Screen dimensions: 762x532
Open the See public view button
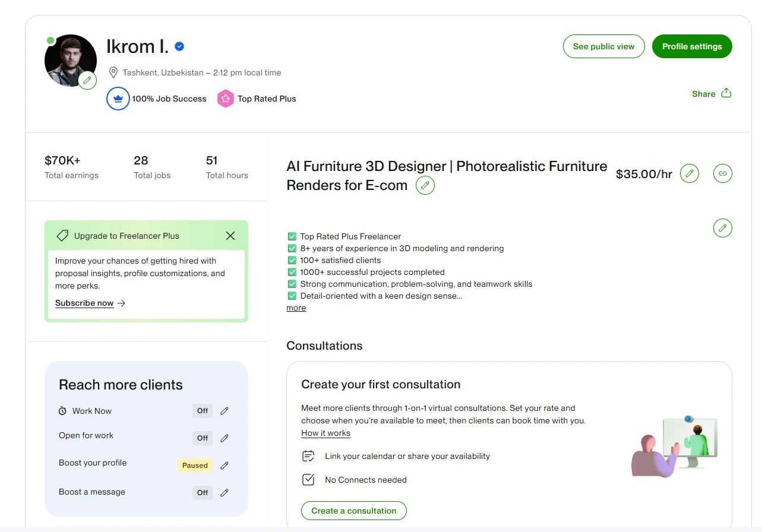point(603,46)
